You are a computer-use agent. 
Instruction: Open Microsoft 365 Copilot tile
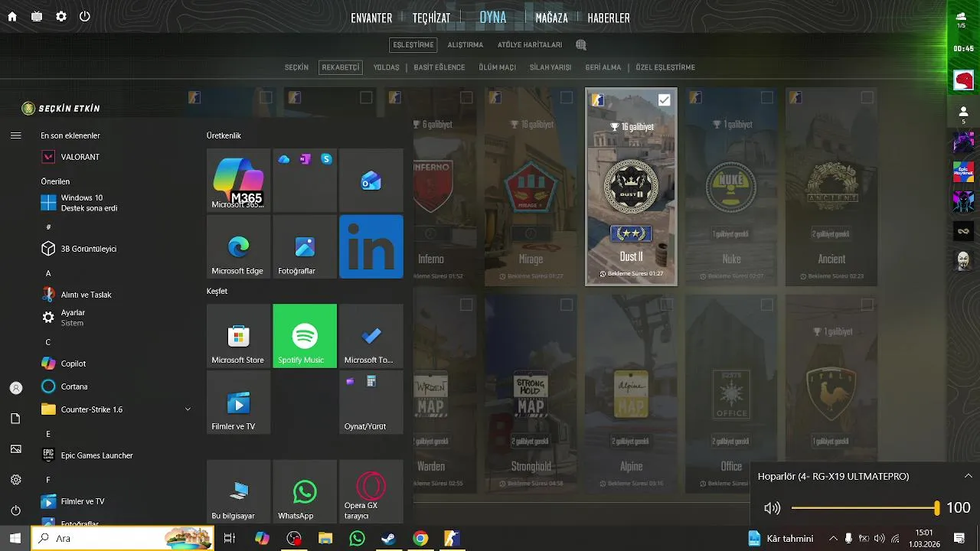click(238, 180)
